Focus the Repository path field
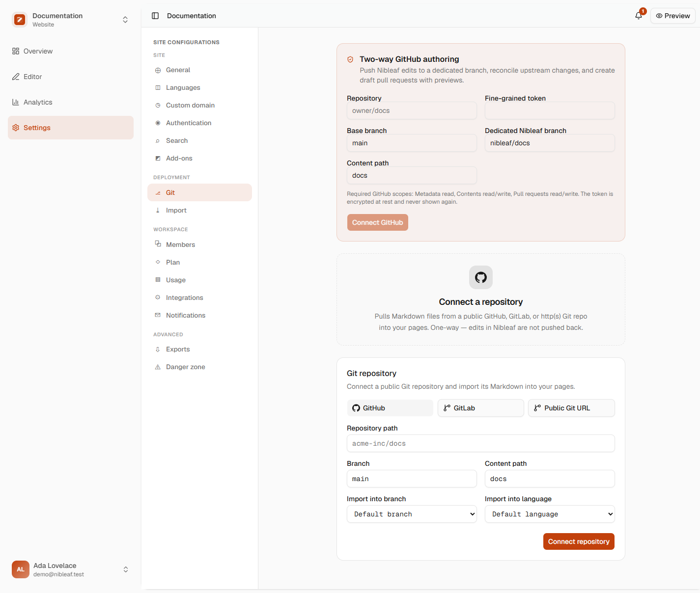The image size is (700, 593). [x=481, y=443]
